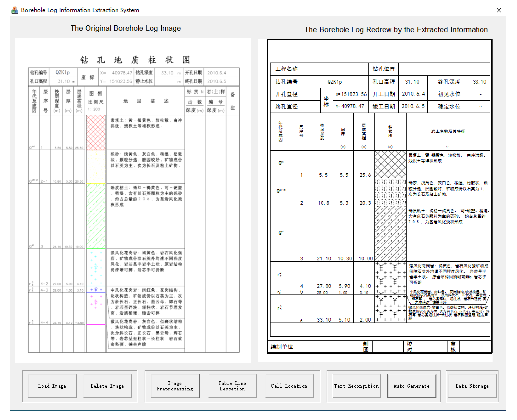The image size is (517, 420).
Task: Click the 2010.6.4 start date cell in redrawn log
Action: [x=413, y=94]
